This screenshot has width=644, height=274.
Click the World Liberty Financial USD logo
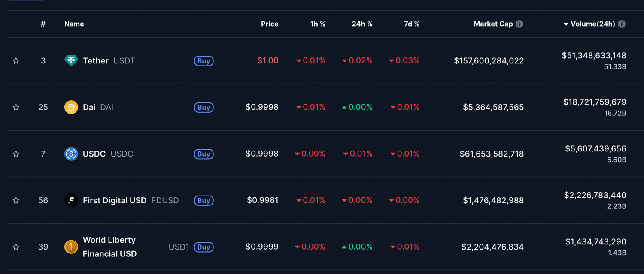[x=71, y=247]
